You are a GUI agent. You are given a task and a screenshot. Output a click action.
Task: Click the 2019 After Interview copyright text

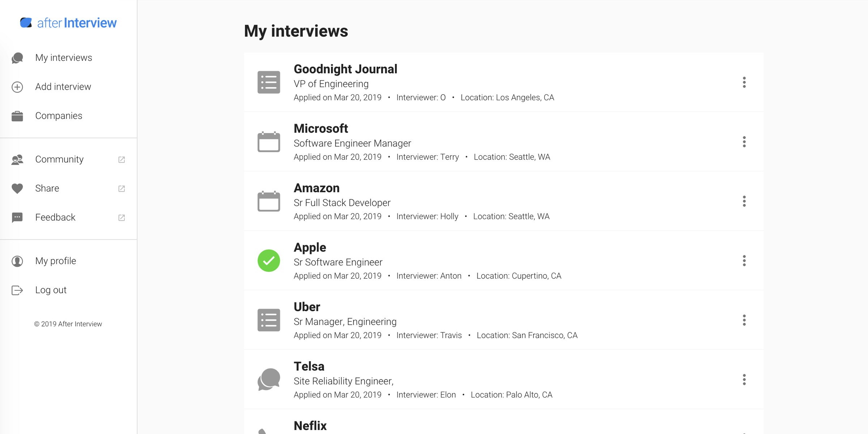(x=68, y=324)
